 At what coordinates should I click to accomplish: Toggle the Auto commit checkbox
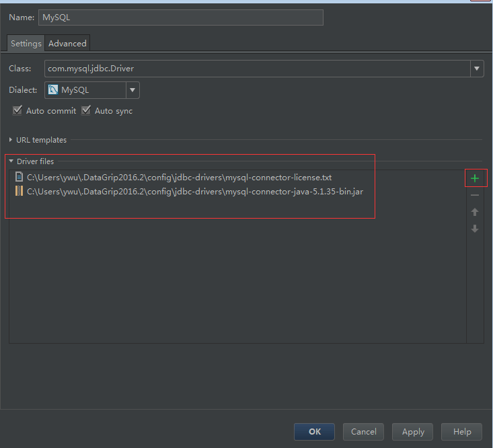tap(17, 110)
